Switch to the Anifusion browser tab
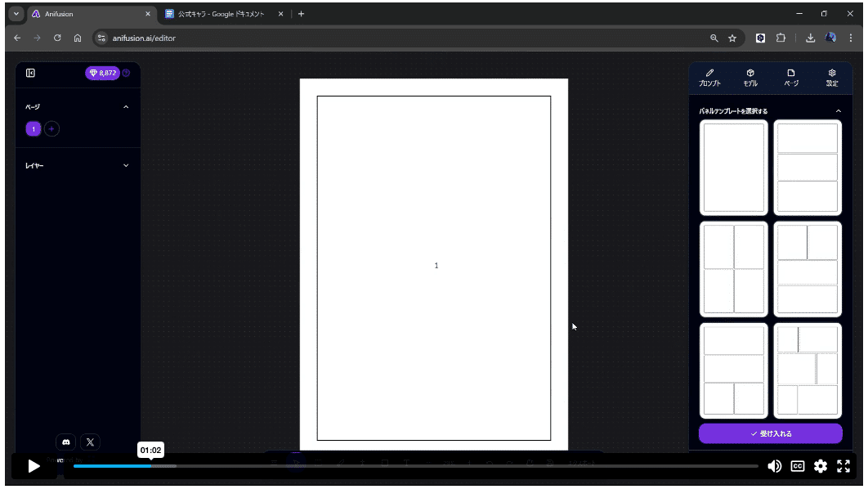The width and height of the screenshot is (868, 489). click(x=92, y=14)
